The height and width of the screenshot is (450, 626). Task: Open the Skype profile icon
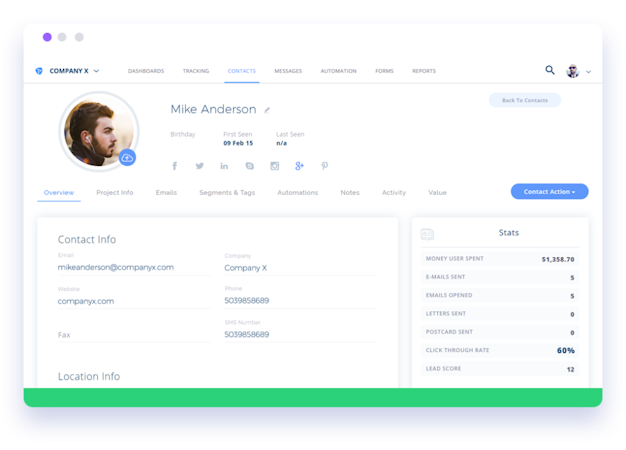click(250, 166)
